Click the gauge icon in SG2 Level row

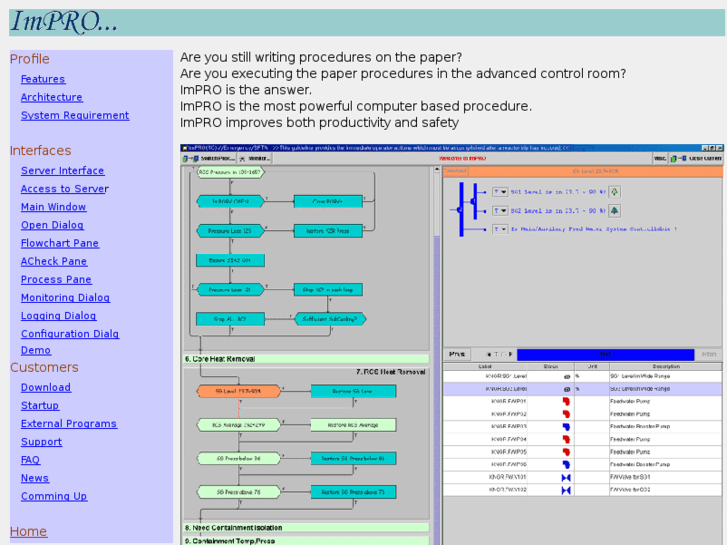click(567, 389)
